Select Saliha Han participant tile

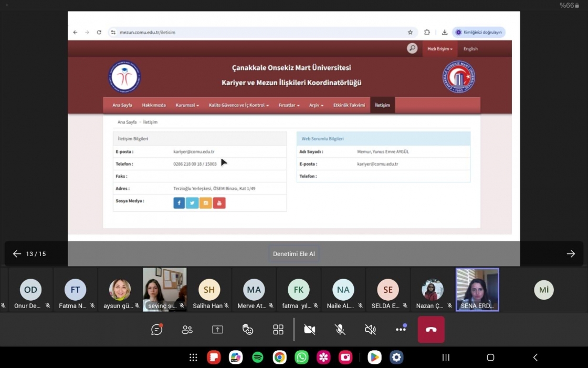pos(209,290)
